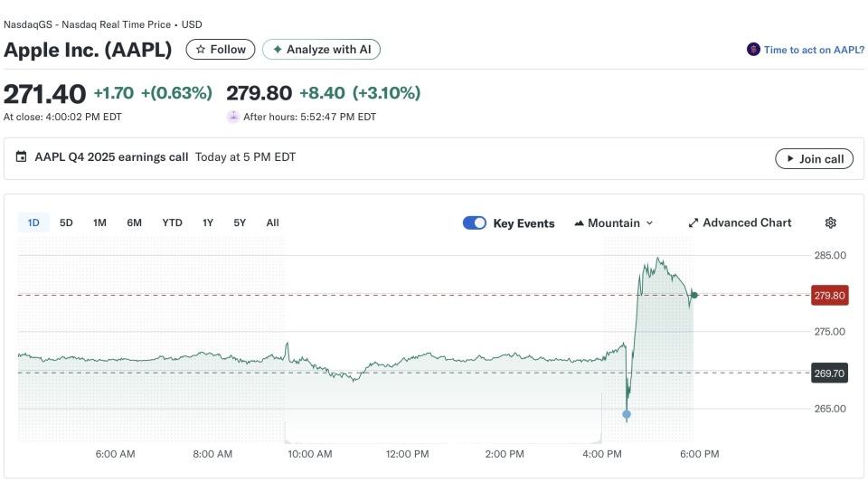Show the 5Y chart range
Screen dimensions: 868x482
tap(240, 222)
